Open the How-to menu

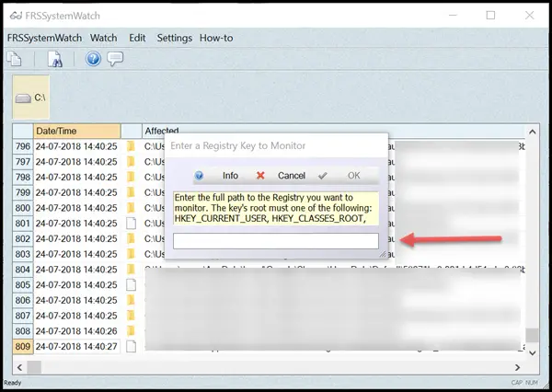216,38
